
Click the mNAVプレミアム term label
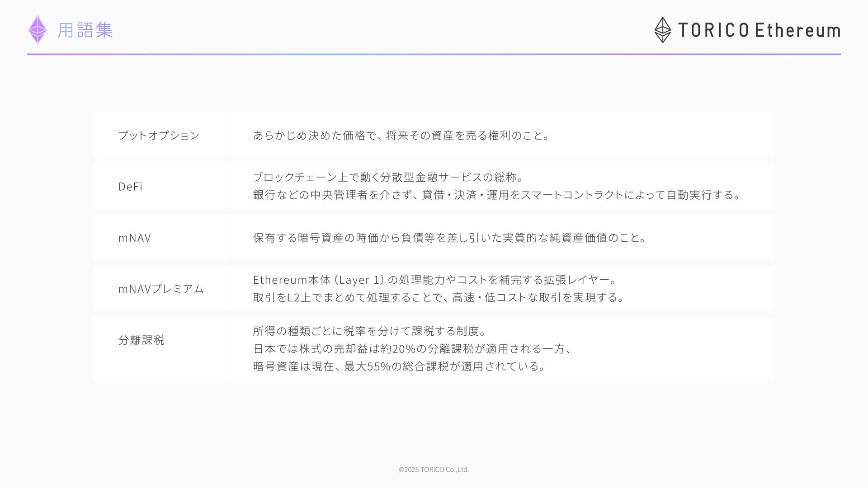pos(161,289)
